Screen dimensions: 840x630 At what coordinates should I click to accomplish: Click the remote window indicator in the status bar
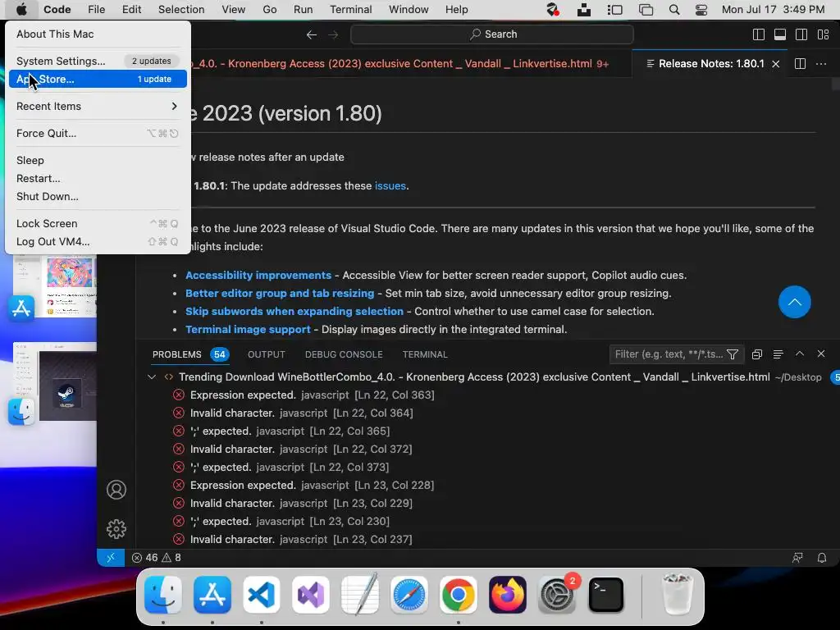[x=111, y=558]
